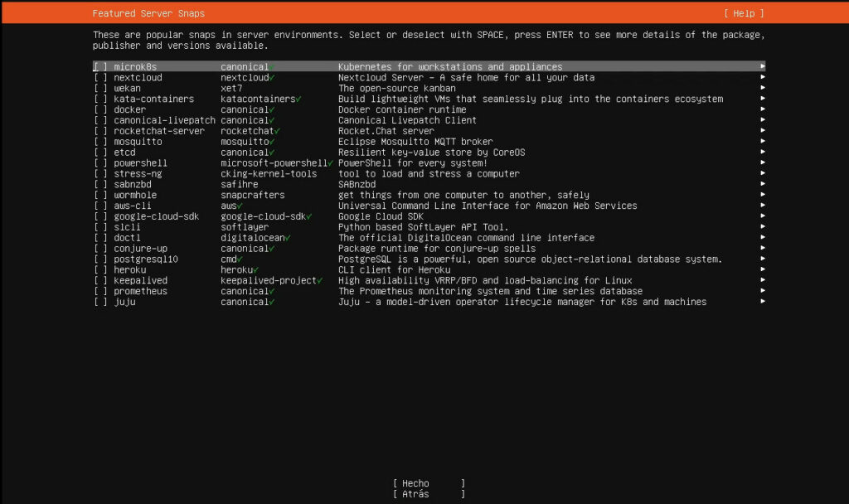849x504 pixels.
Task: Toggle the microk8s snap checkbox
Action: point(100,67)
